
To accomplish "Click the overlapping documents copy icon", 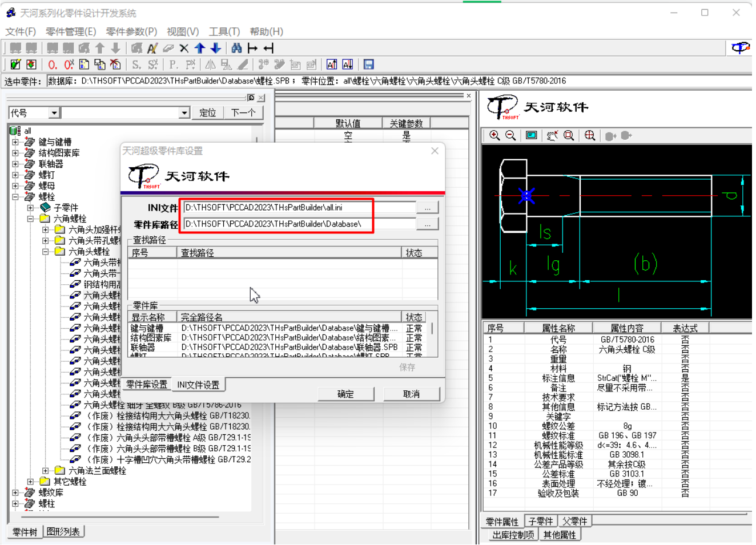I will (100, 64).
